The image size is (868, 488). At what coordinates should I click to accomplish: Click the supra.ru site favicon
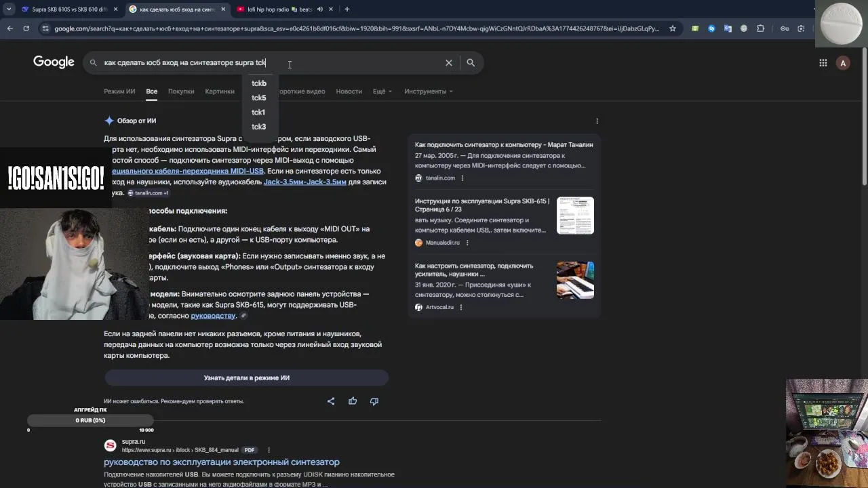click(x=110, y=445)
